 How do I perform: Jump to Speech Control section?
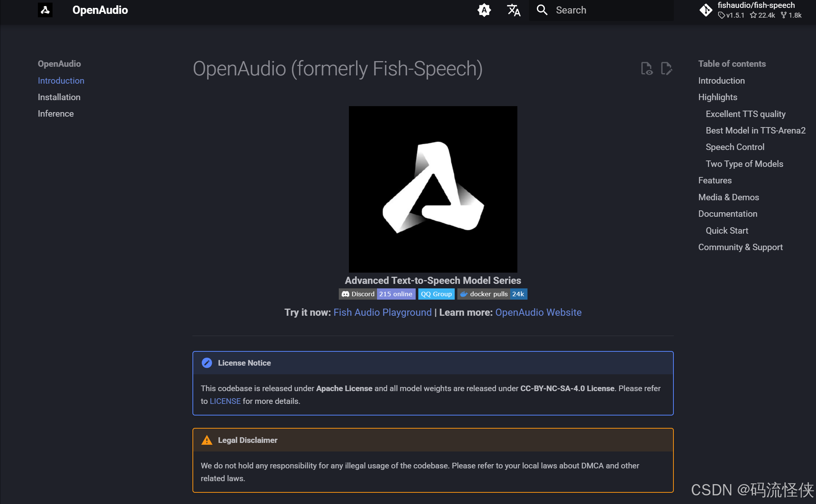tap(735, 147)
